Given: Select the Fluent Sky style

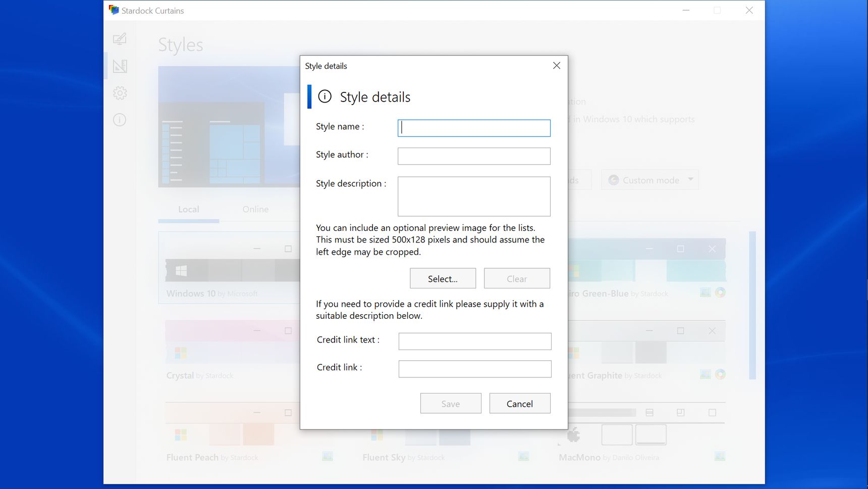Looking at the screenshot, I should [416, 445].
